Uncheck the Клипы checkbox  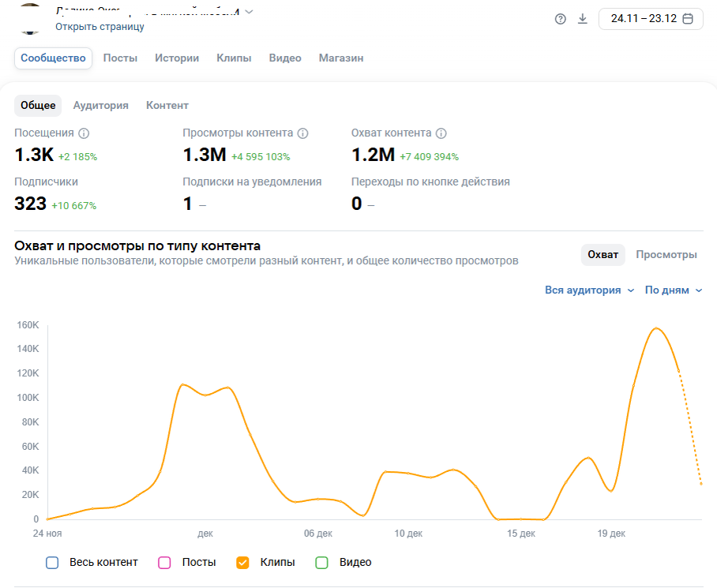coord(242,563)
